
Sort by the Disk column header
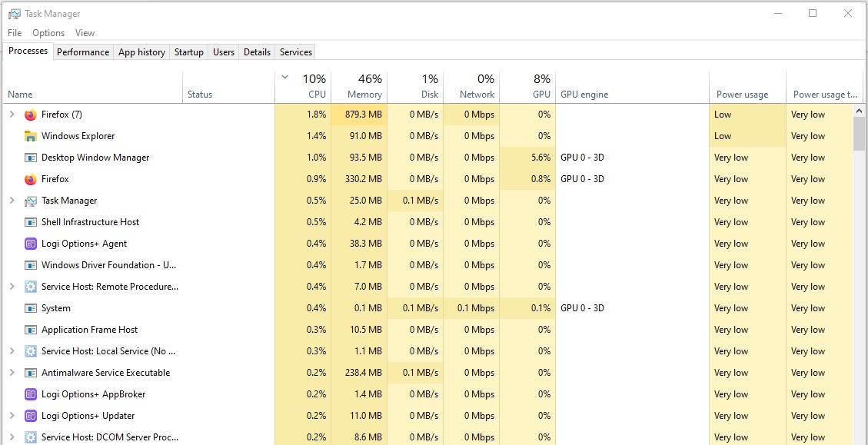[x=415, y=88]
